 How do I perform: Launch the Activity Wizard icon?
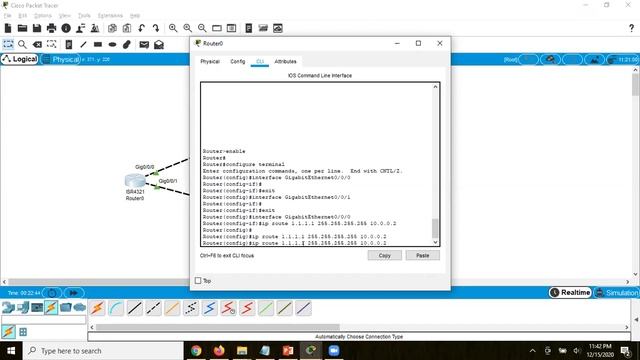[x=80, y=28]
